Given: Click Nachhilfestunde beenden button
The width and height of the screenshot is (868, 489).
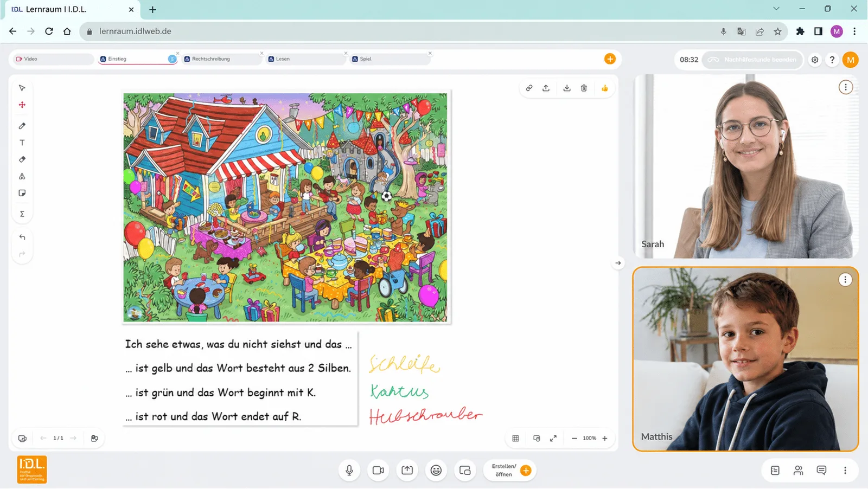Looking at the screenshot, I should click(752, 59).
